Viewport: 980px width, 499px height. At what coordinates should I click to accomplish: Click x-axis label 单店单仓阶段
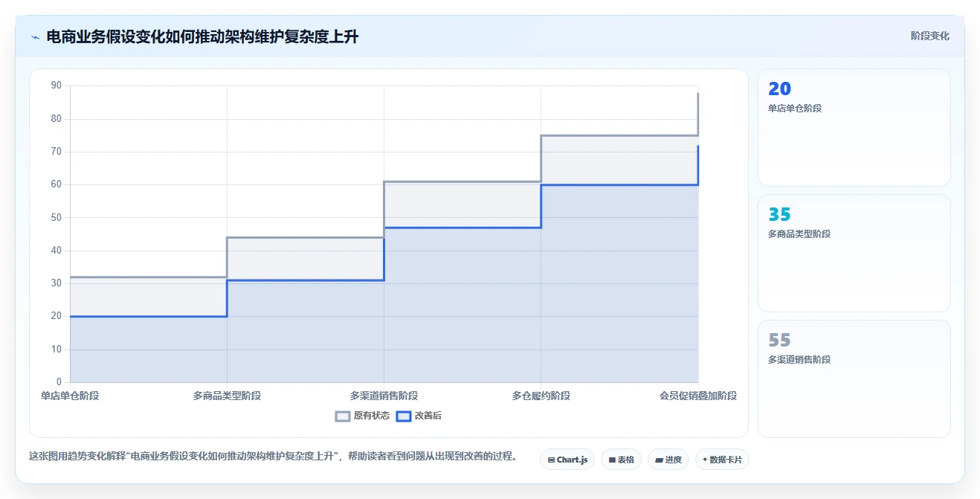(x=70, y=396)
